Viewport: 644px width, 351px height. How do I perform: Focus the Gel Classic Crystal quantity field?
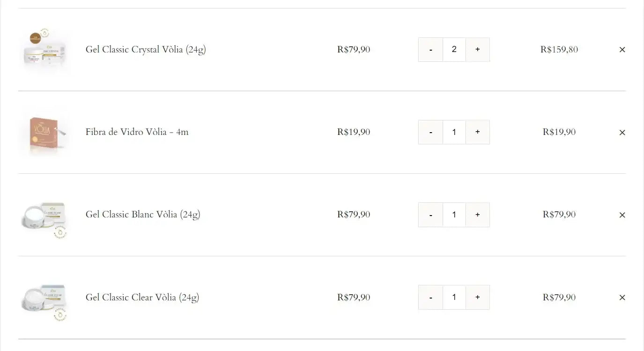[x=454, y=50]
